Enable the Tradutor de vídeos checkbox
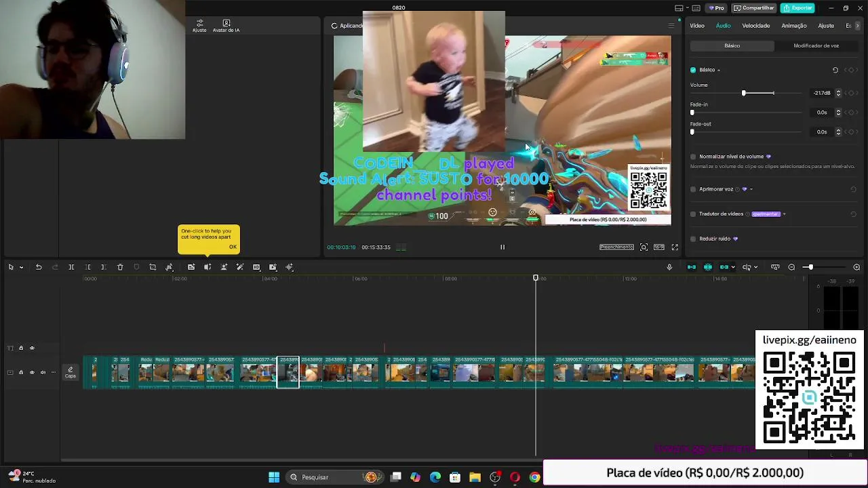The width and height of the screenshot is (868, 488). click(x=693, y=214)
